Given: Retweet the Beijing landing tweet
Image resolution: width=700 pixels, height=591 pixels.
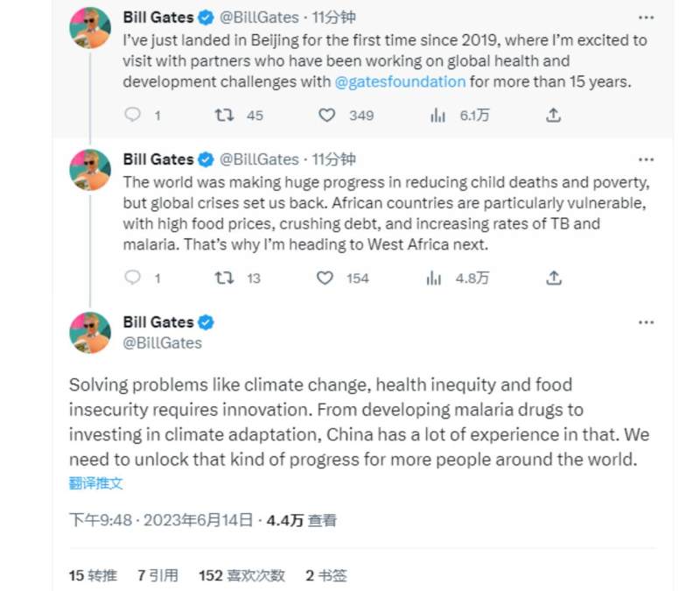Looking at the screenshot, I should coord(223,116).
